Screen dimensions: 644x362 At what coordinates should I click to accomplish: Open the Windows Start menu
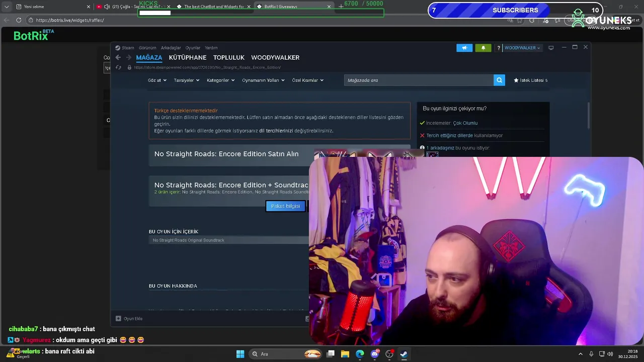pyautogui.click(x=240, y=354)
